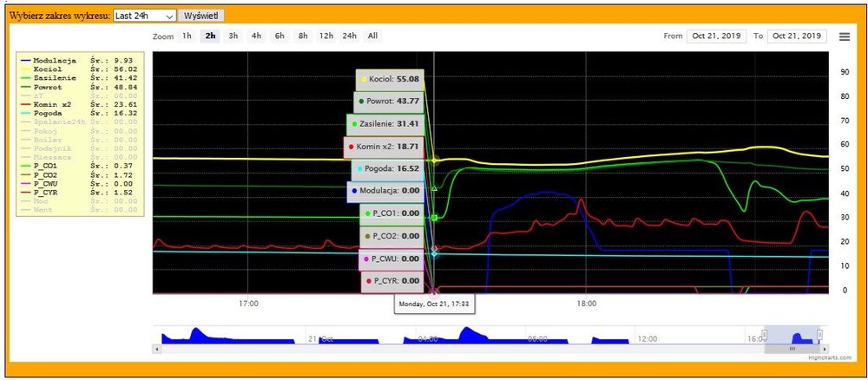The width and height of the screenshot is (868, 380).
Task: Click the From date input field
Action: pyautogui.click(x=717, y=36)
